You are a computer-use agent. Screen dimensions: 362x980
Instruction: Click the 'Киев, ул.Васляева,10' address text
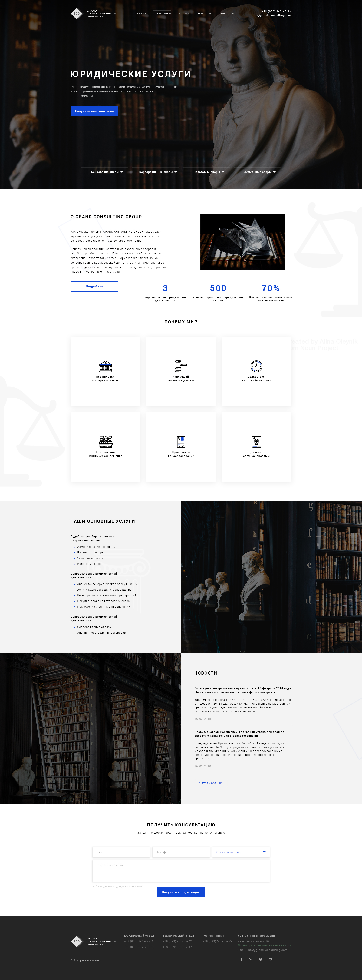point(253,941)
